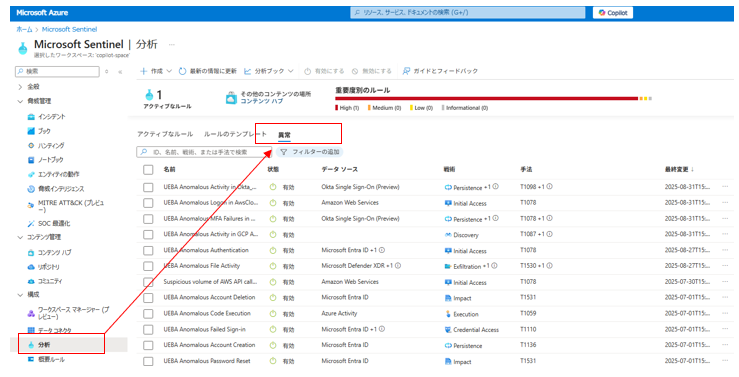Open row menu for UEBA Anomalous Activity in Okta
Screen dimensions: 739x377
(x=725, y=187)
